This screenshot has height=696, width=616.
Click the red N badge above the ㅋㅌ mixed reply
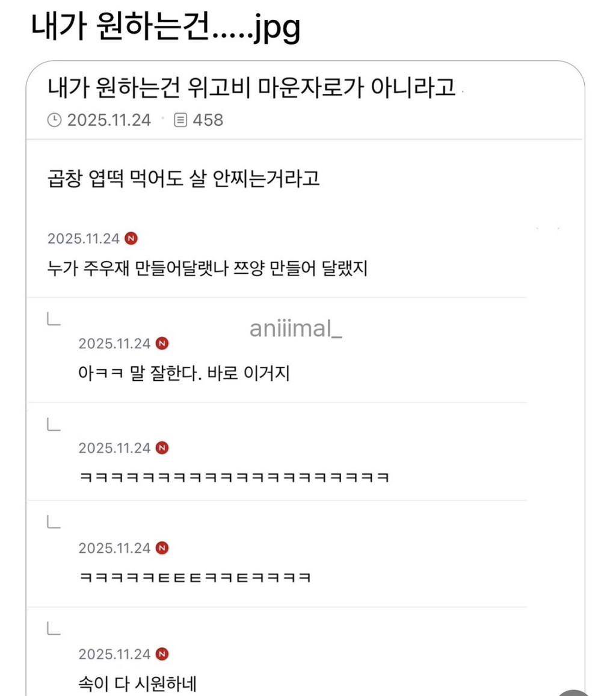click(162, 548)
